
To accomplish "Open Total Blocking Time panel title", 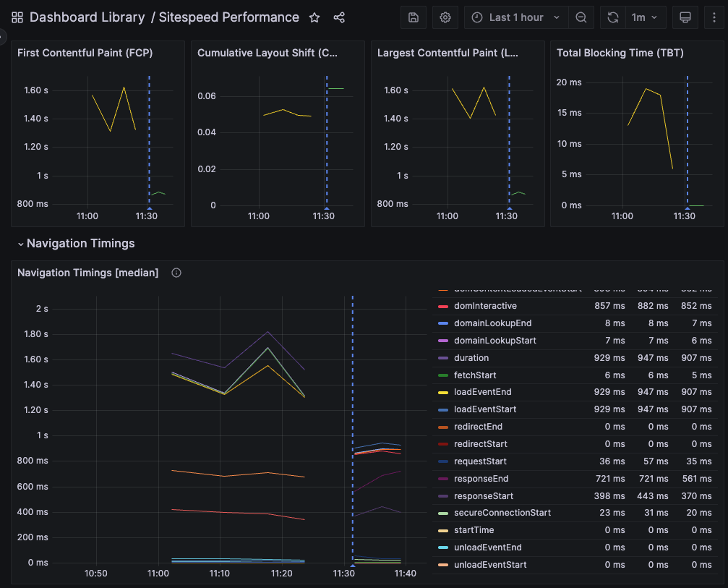I will point(620,53).
